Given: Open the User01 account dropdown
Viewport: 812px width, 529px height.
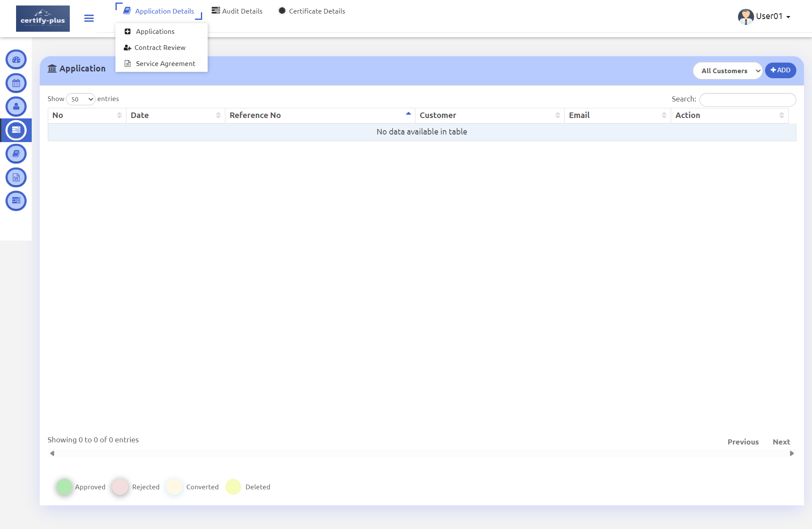Looking at the screenshot, I should pos(764,16).
